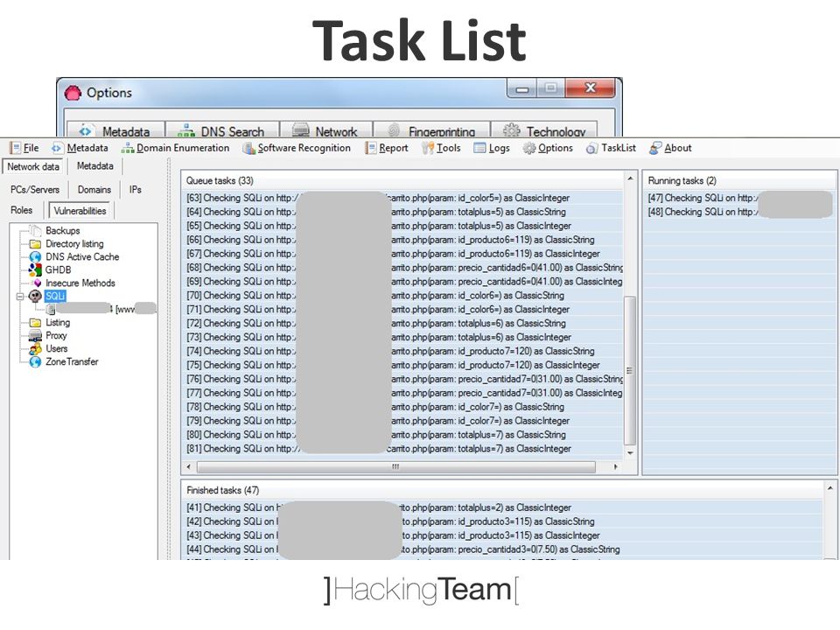Viewport: 840px width, 630px height.
Task: Open the Logs menu
Action: (492, 148)
